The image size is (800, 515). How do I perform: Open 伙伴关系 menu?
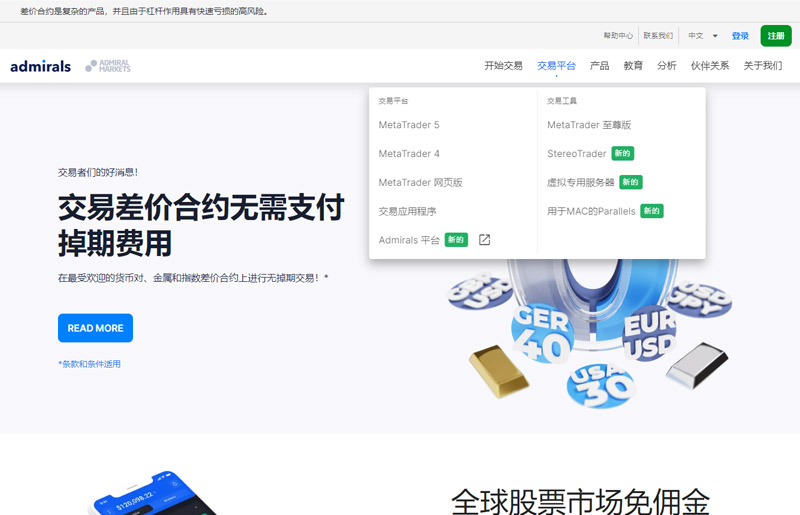pyautogui.click(x=710, y=66)
